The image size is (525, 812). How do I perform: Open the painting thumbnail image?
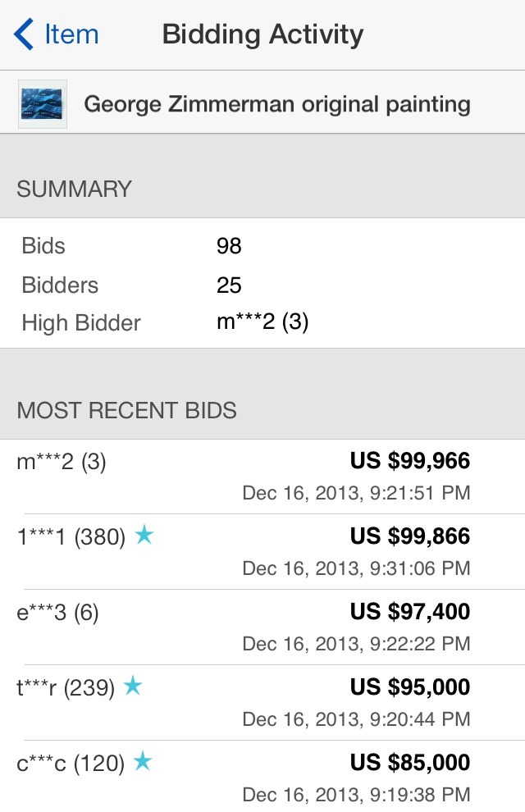[43, 104]
